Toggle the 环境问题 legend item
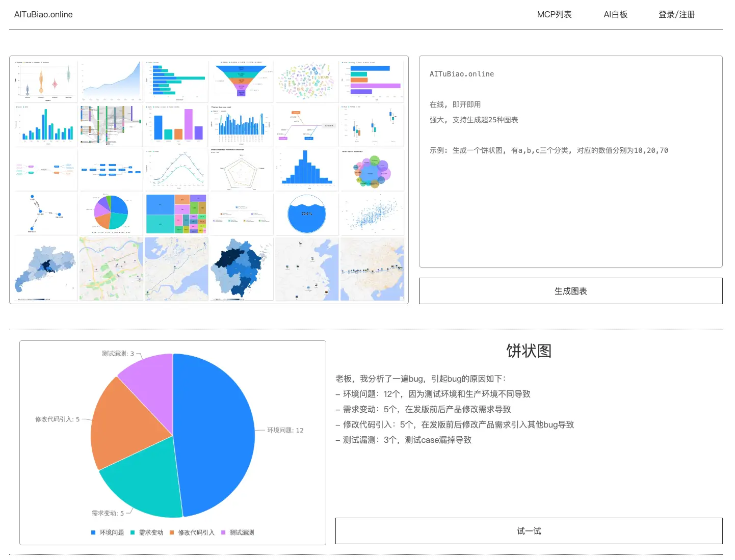The image size is (735, 560). [x=110, y=532]
